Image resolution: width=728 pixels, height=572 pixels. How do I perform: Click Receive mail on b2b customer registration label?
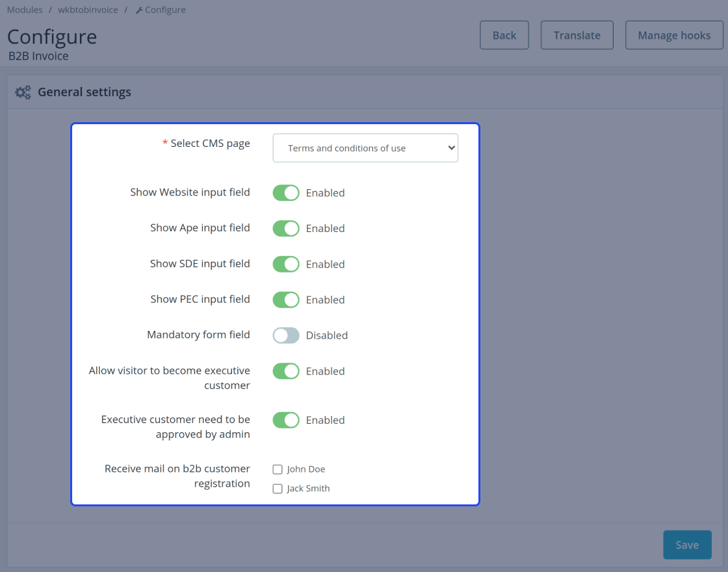[177, 476]
